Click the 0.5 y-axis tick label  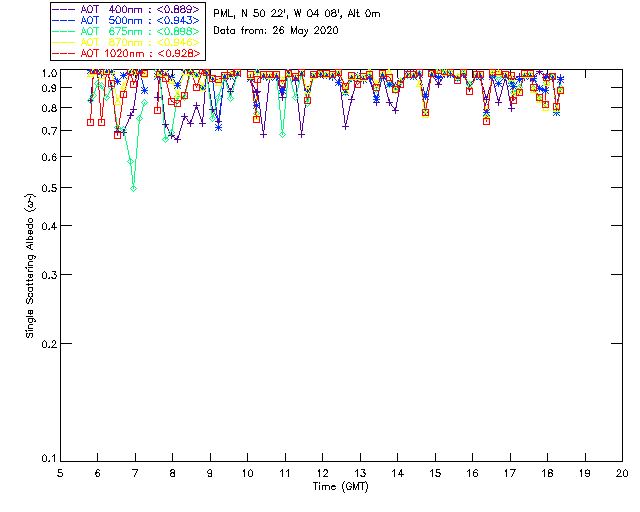click(x=49, y=189)
